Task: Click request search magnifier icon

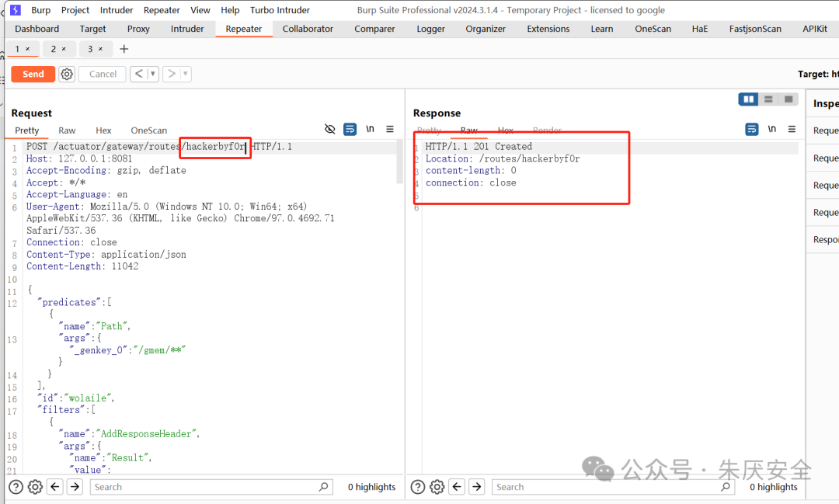Action: point(324,487)
